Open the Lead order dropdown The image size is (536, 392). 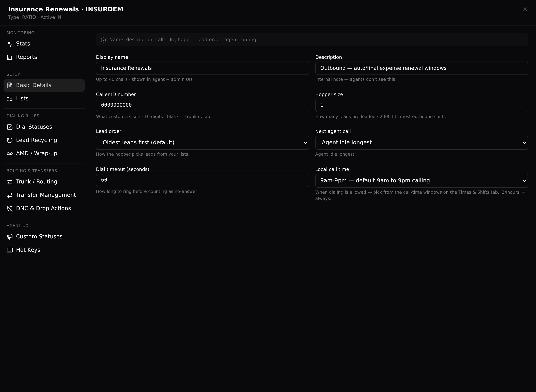coord(202,143)
